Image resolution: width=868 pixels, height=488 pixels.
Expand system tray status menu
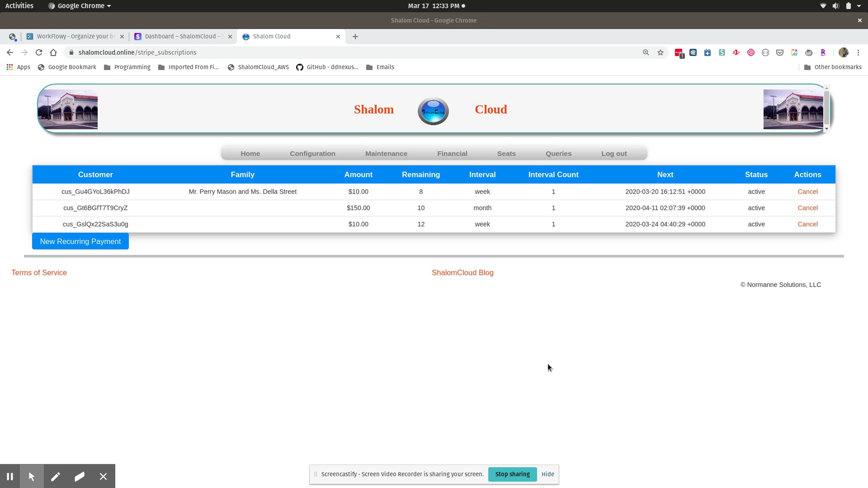pyautogui.click(x=859, y=6)
